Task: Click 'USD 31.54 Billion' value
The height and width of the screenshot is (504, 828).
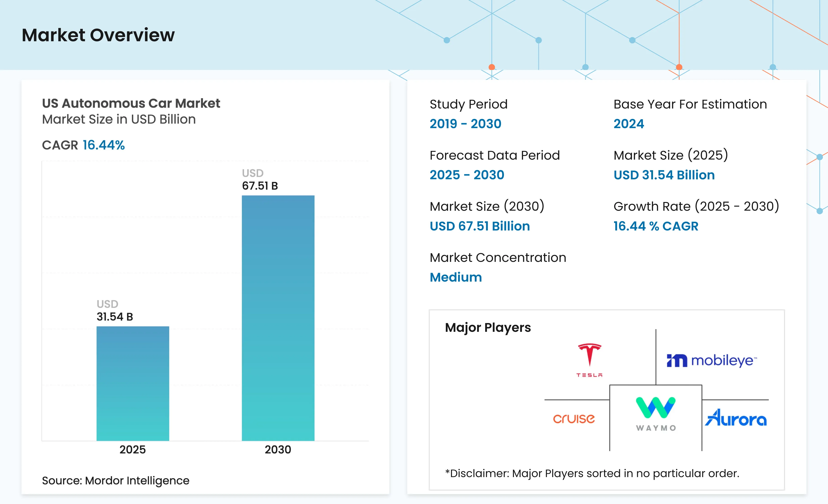Action: point(664,175)
